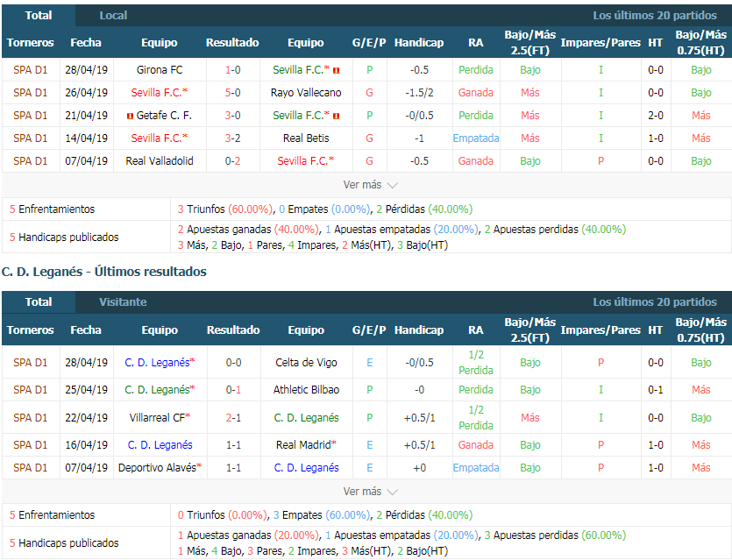
Task: Click '1/2 Perdida' in Villarreal CF row
Action: tap(476, 418)
